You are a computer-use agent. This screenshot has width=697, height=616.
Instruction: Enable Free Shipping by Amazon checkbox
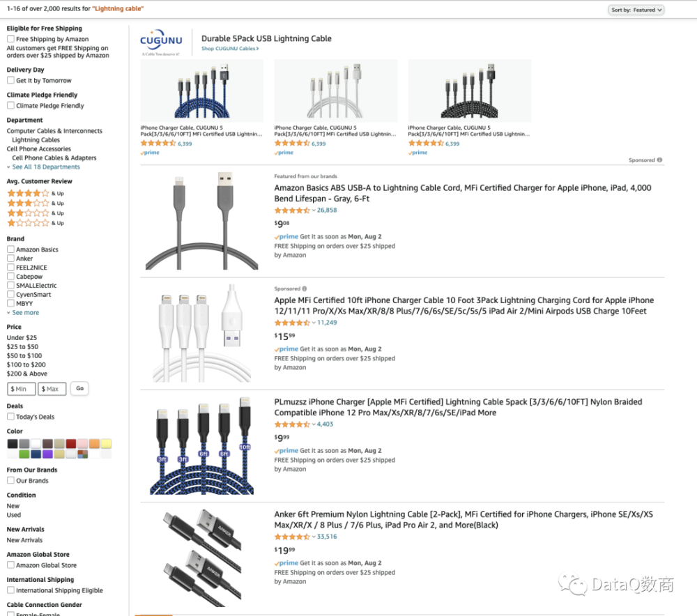coord(10,38)
